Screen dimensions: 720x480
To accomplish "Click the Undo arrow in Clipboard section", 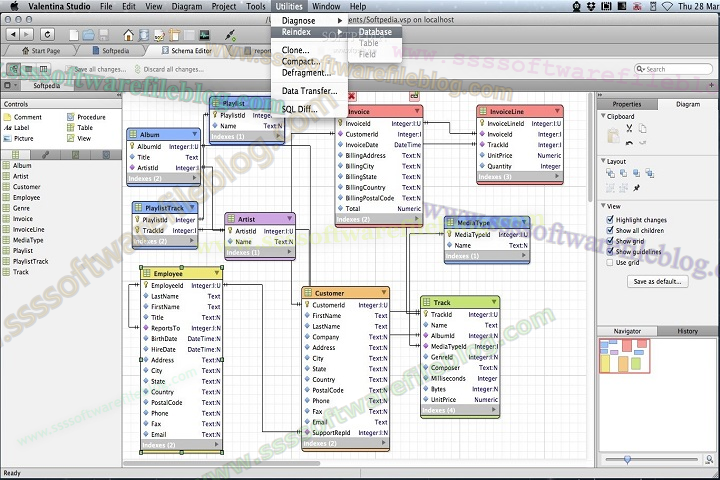I will (x=629, y=143).
